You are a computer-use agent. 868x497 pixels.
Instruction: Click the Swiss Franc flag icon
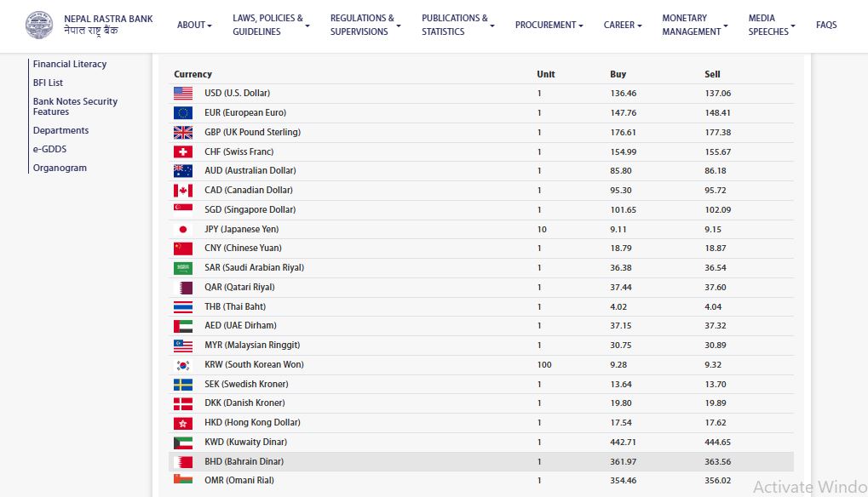coord(183,151)
